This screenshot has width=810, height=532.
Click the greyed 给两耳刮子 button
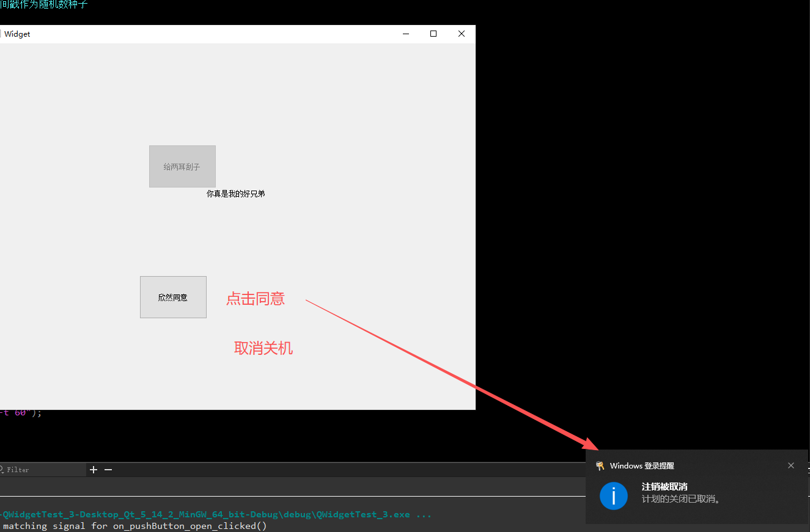tap(182, 166)
